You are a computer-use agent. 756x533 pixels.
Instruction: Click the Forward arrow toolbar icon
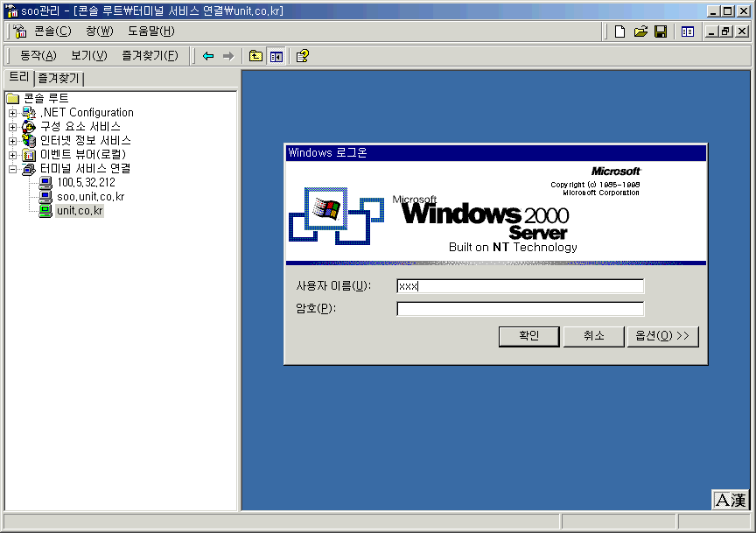(228, 56)
